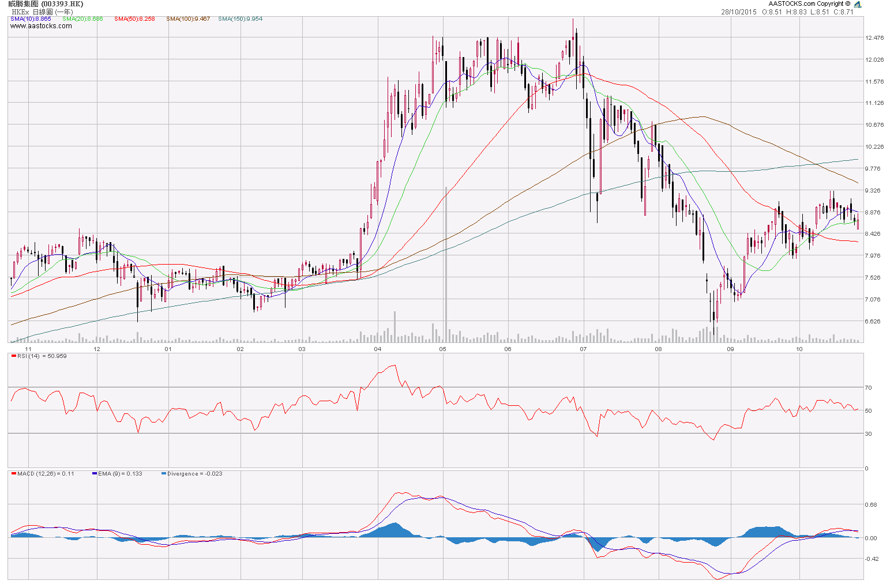The width and height of the screenshot is (894, 588).
Task: Click the month 06 label on time axis
Action: pos(508,349)
